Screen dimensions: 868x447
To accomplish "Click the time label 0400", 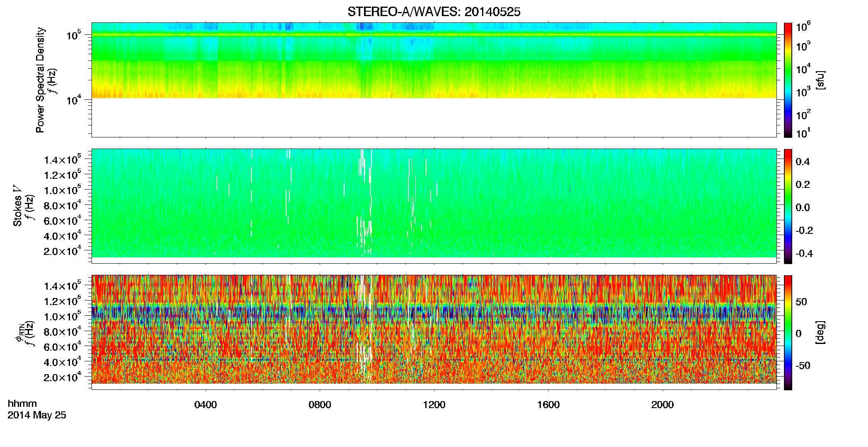I will (x=205, y=405).
